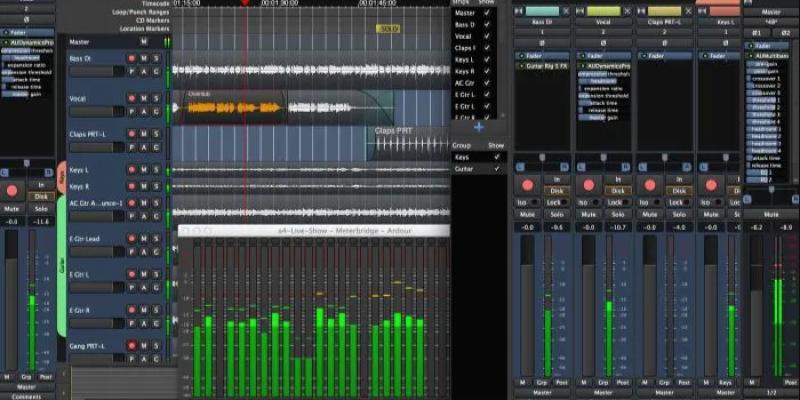Open the Post metering dropdown on Bass DI strip

[x=562, y=382]
